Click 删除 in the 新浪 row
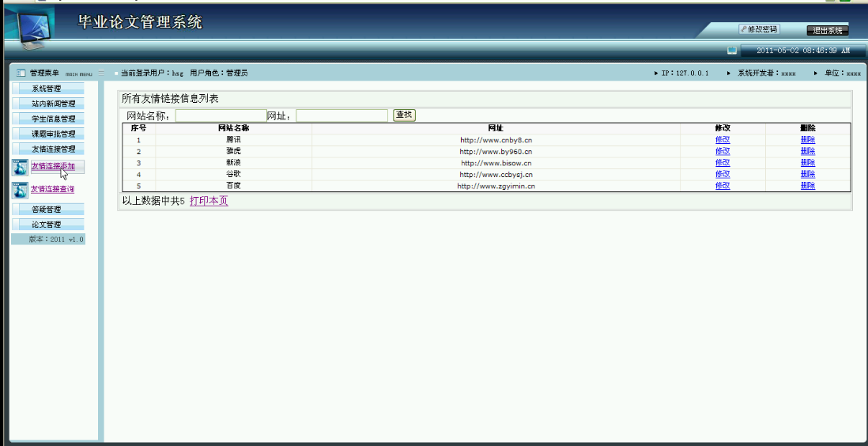Image resolution: width=868 pixels, height=446 pixels. pyautogui.click(x=808, y=163)
